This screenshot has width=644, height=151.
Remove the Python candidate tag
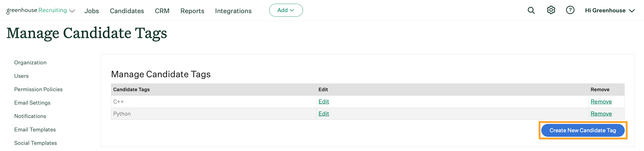[601, 114]
